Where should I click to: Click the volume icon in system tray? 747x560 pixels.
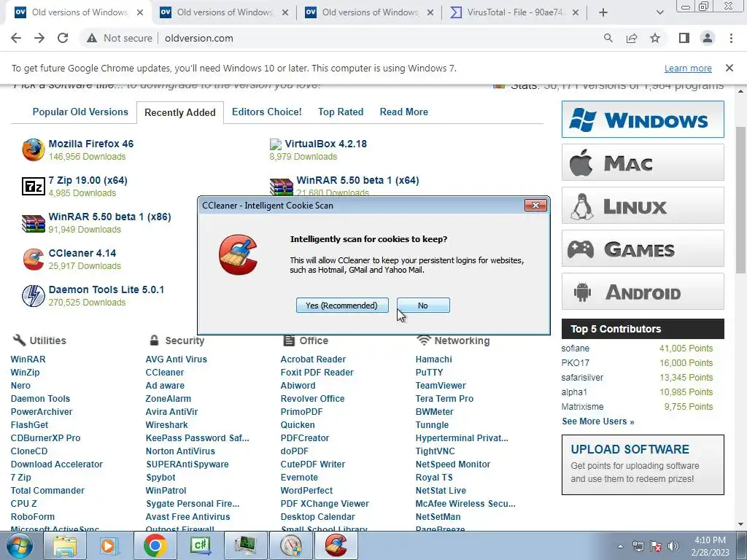(x=673, y=546)
